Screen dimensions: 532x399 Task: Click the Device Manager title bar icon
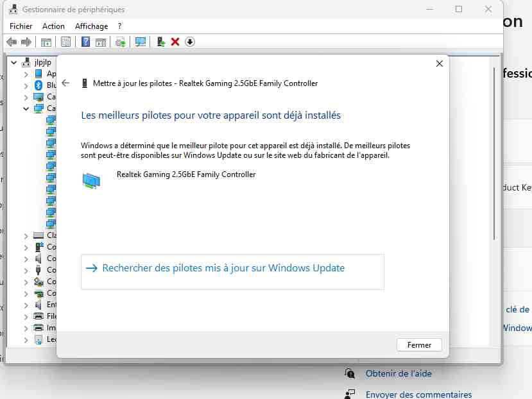coord(13,9)
